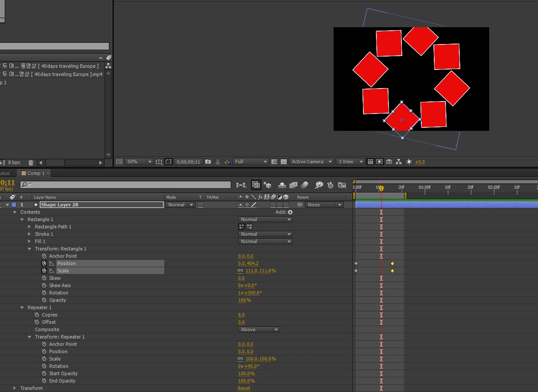Click the parent pick whip spiral icon
Screen dimensions: 538x392
[x=300, y=205]
